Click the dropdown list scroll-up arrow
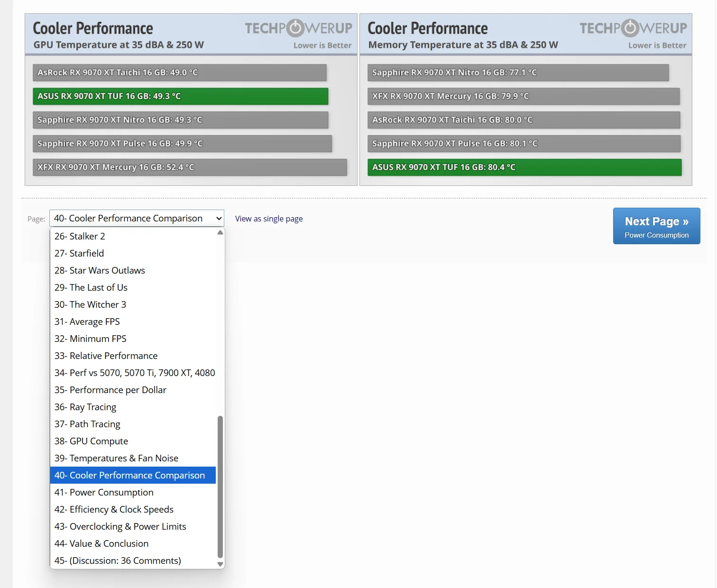Viewport: 717px width, 588px height. [x=220, y=233]
